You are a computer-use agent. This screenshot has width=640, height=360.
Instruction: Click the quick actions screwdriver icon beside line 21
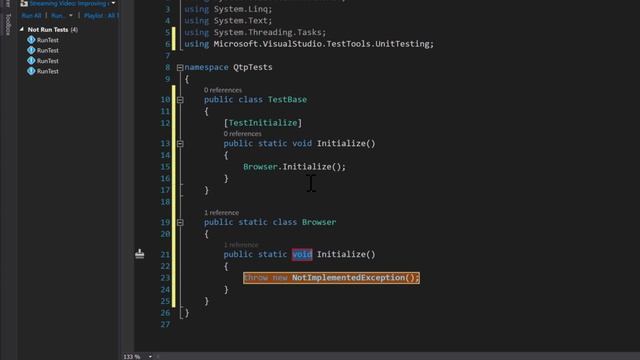click(x=140, y=254)
